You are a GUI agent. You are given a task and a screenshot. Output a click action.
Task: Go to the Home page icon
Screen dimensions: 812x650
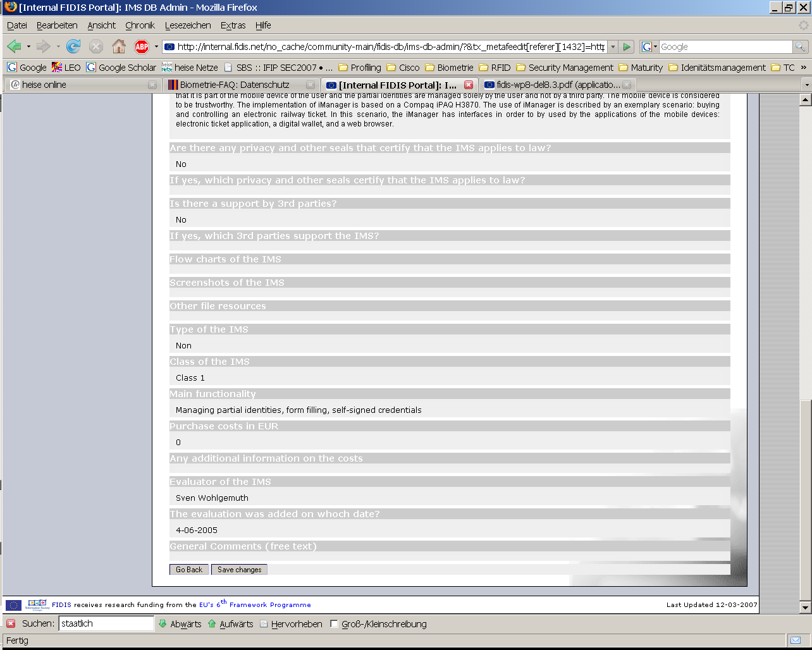[x=118, y=46]
